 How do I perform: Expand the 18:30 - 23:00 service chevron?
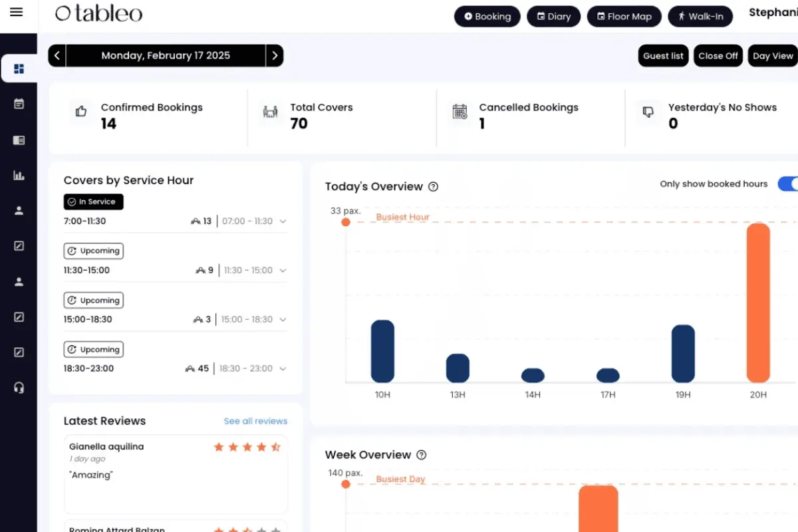point(283,369)
